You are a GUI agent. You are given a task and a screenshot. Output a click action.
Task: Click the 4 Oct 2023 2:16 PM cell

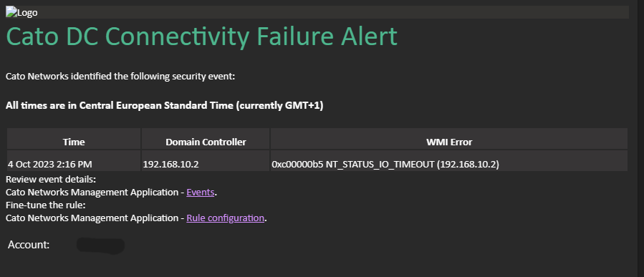[x=74, y=164]
